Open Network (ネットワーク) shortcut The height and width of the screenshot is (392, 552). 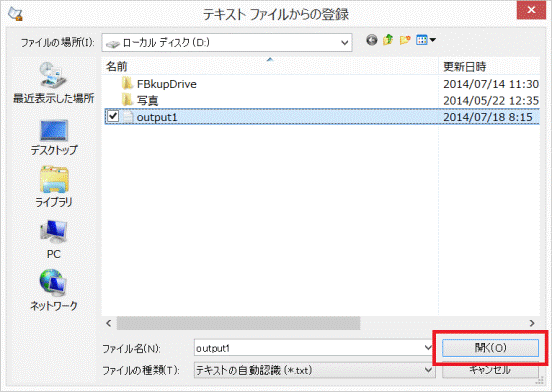[54, 291]
